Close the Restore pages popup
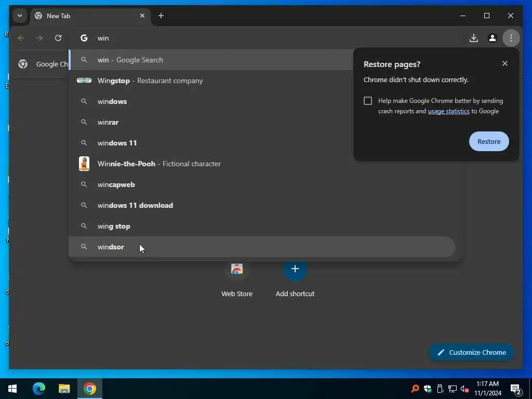Viewport: 532px width, 399px height. click(x=505, y=63)
